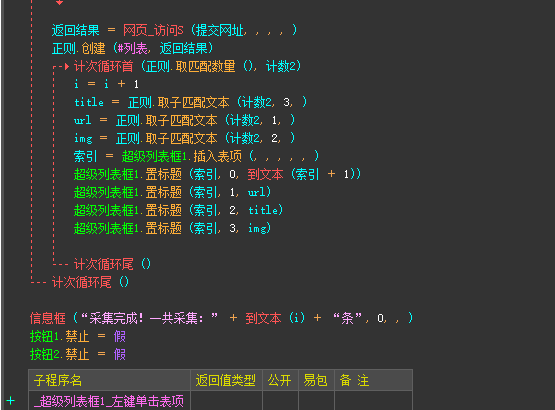Expand the plus sign beside _超级列表框1_左键单击表项
This screenshot has height=410, width=555.
click(x=10, y=400)
